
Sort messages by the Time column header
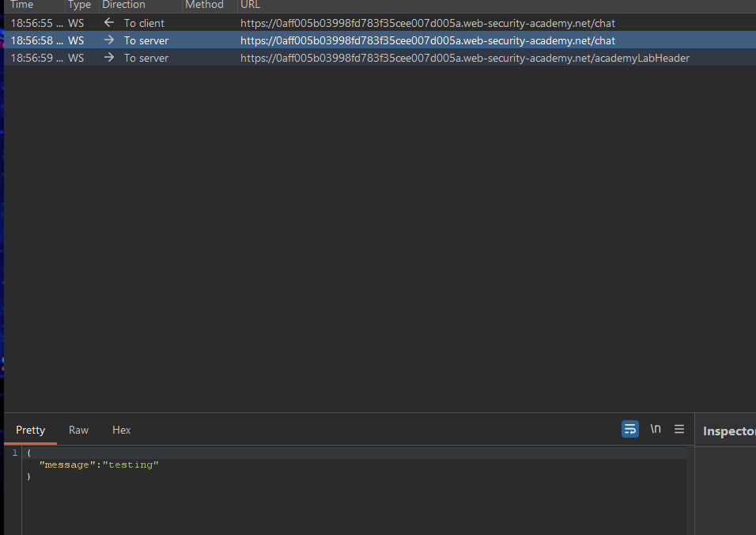22,5
